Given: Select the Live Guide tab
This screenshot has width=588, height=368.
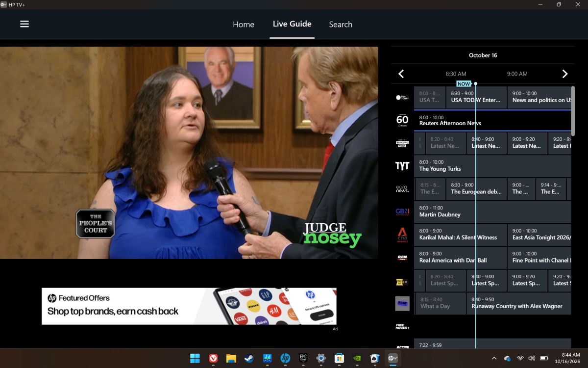Looking at the screenshot, I should [292, 24].
